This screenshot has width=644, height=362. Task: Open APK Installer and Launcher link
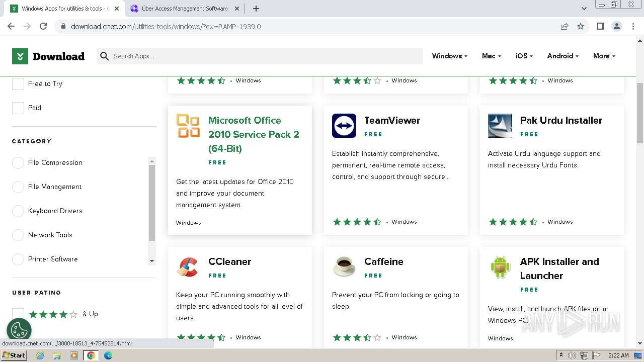559,268
